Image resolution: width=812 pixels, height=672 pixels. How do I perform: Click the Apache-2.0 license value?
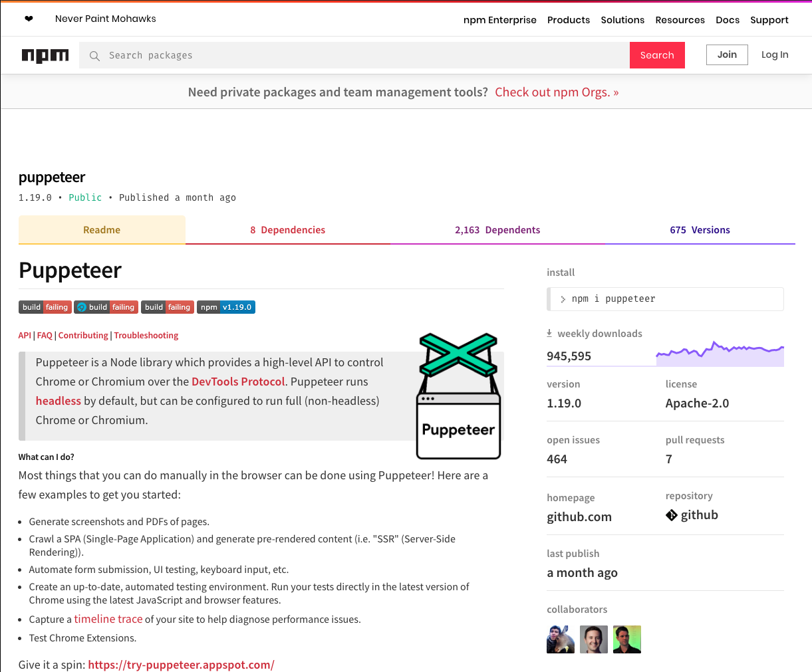697,403
